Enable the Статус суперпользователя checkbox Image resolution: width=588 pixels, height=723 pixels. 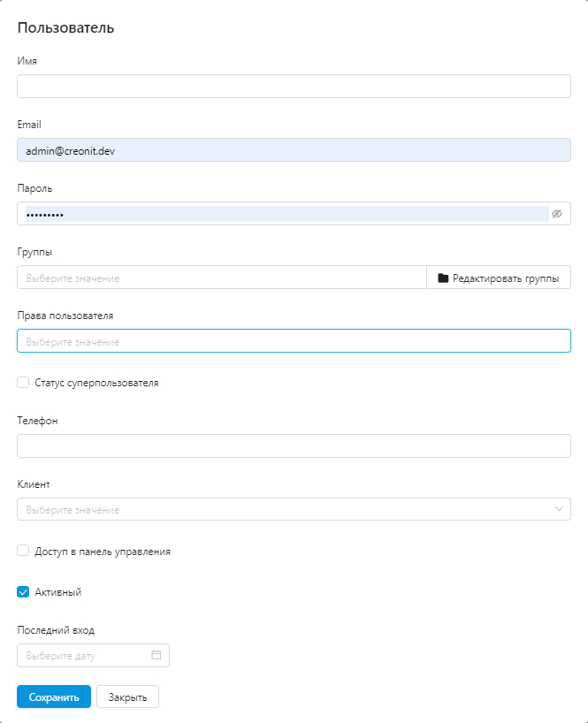[x=23, y=383]
